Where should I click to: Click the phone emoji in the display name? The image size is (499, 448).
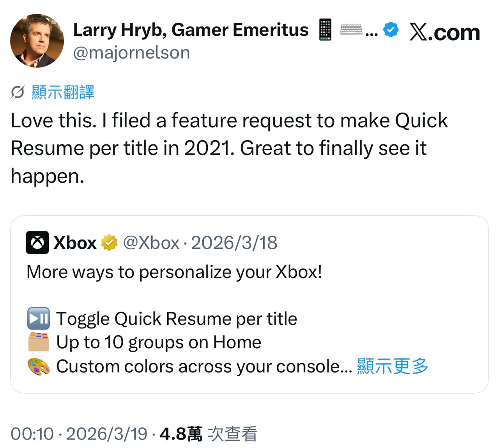pos(325,30)
